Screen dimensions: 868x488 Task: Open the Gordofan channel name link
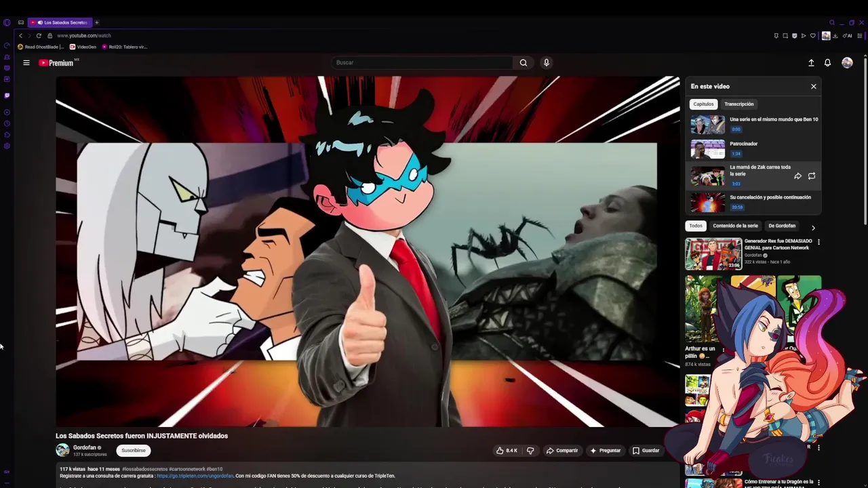click(85, 447)
